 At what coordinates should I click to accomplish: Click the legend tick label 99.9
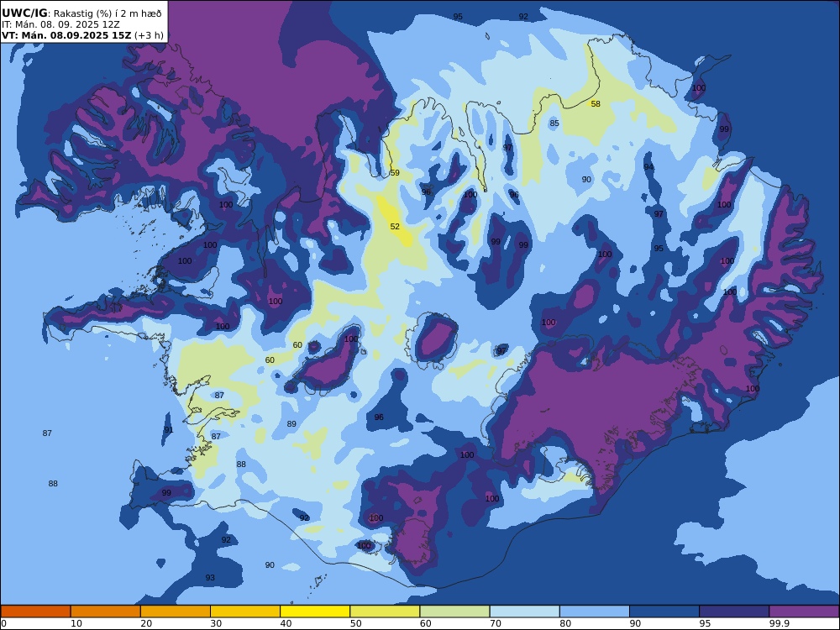pos(779,623)
